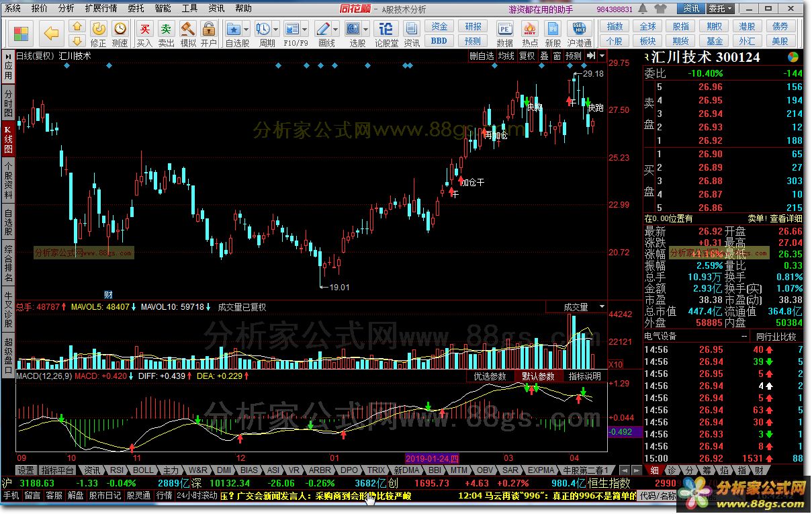812x514 pixels.
Task: Click the small up-arrow page button
Action: (77, 27)
